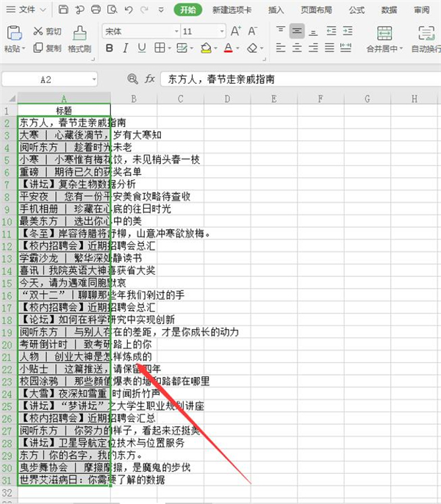Screen dimensions: 441x504
Task: Click Merge and Center (合并居中) icon
Action: click(x=384, y=33)
